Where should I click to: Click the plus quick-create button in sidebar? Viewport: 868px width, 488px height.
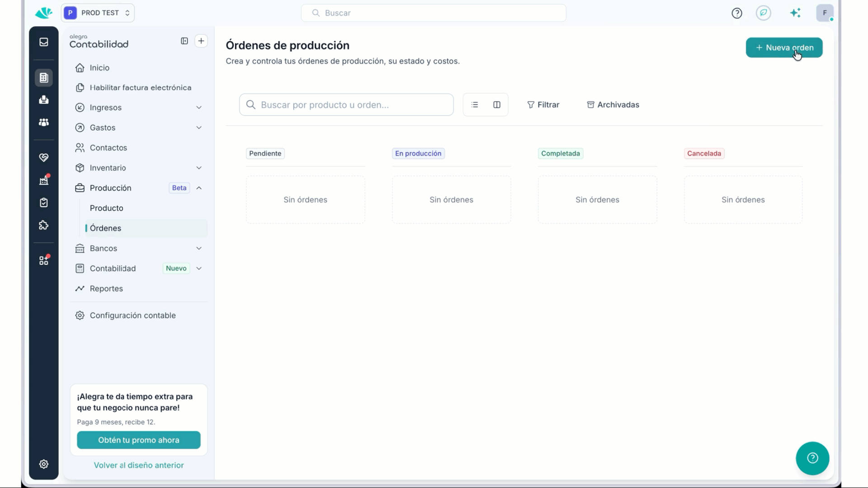201,41
